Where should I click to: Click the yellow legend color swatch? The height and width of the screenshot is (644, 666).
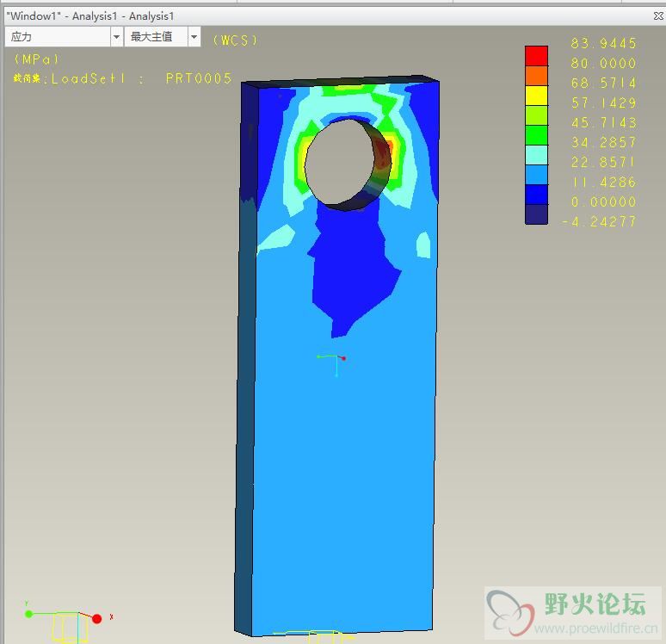point(536,96)
